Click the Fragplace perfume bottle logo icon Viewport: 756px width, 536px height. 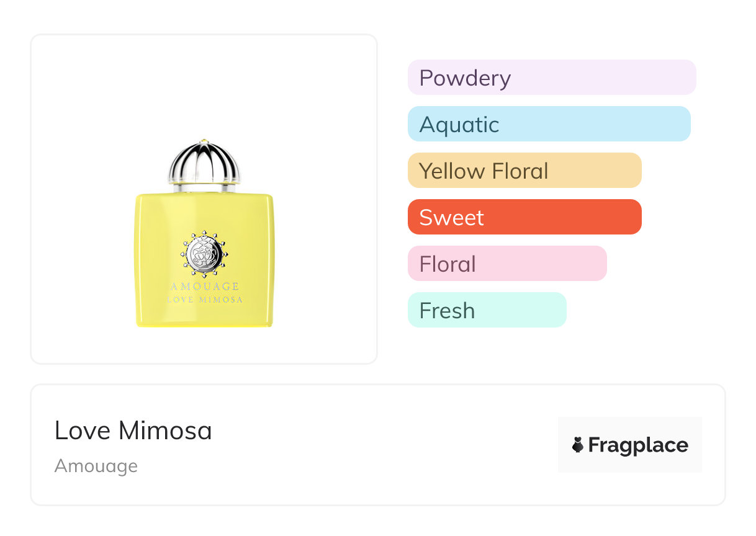pyautogui.click(x=578, y=445)
